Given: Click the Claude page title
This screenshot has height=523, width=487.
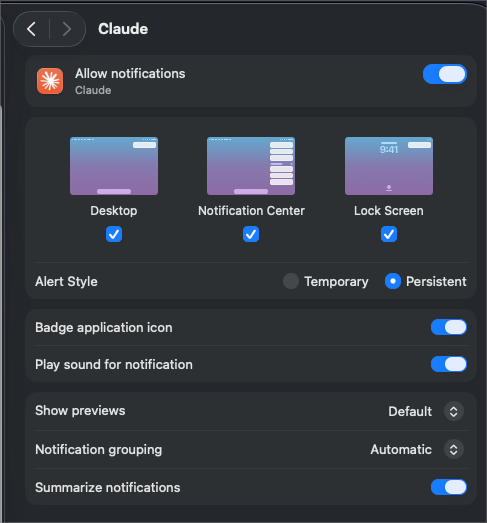Looking at the screenshot, I should [x=123, y=29].
